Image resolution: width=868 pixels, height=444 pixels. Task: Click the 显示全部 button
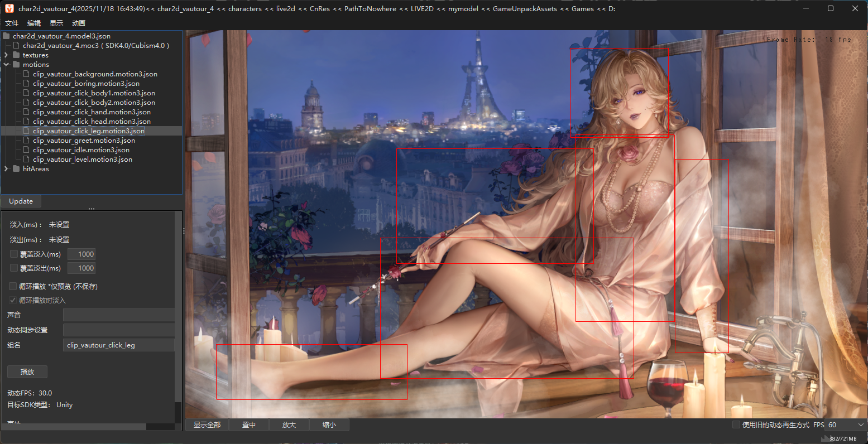[x=207, y=425]
